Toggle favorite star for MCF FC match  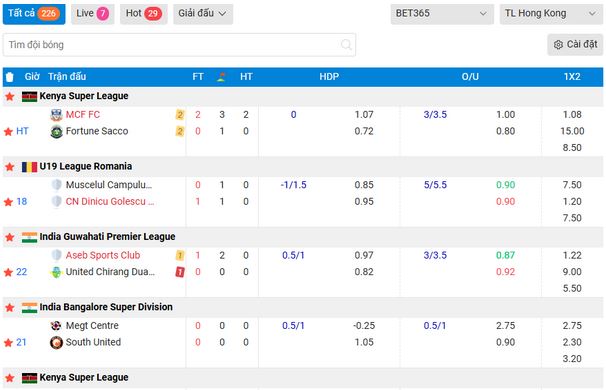coord(8,131)
